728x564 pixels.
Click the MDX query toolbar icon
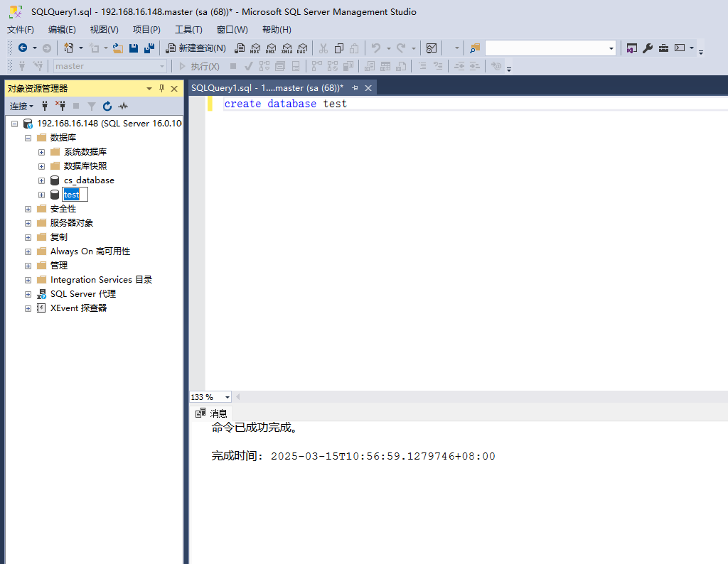coord(255,48)
